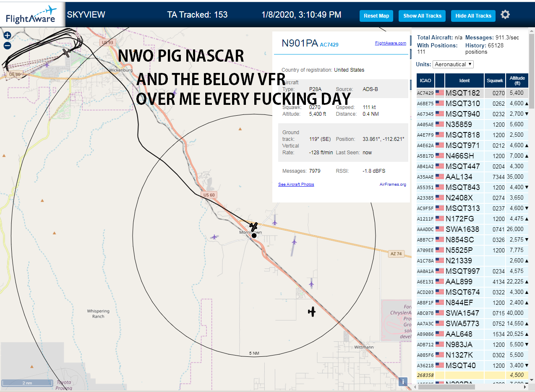Select the N854SC row

pos(472,239)
